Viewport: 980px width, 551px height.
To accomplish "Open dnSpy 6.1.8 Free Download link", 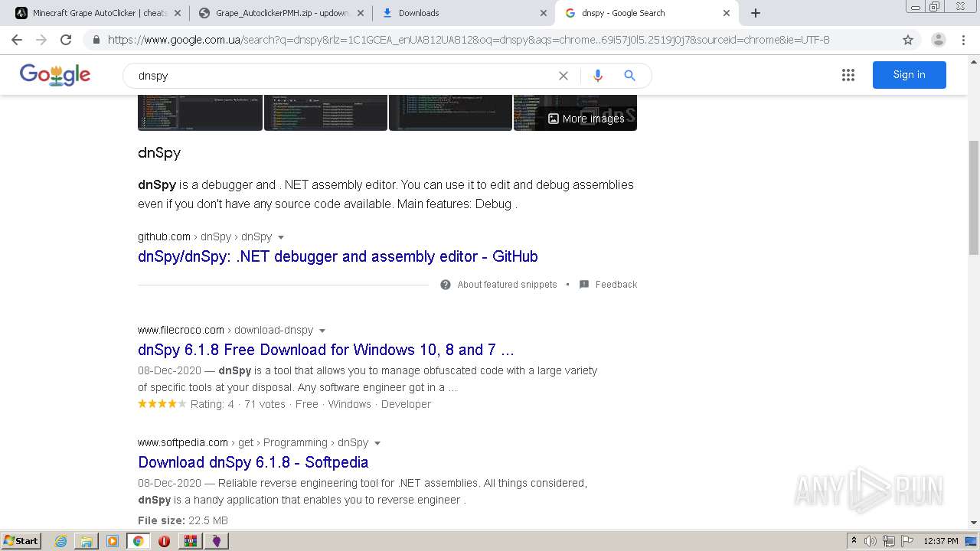I will pyautogui.click(x=326, y=350).
